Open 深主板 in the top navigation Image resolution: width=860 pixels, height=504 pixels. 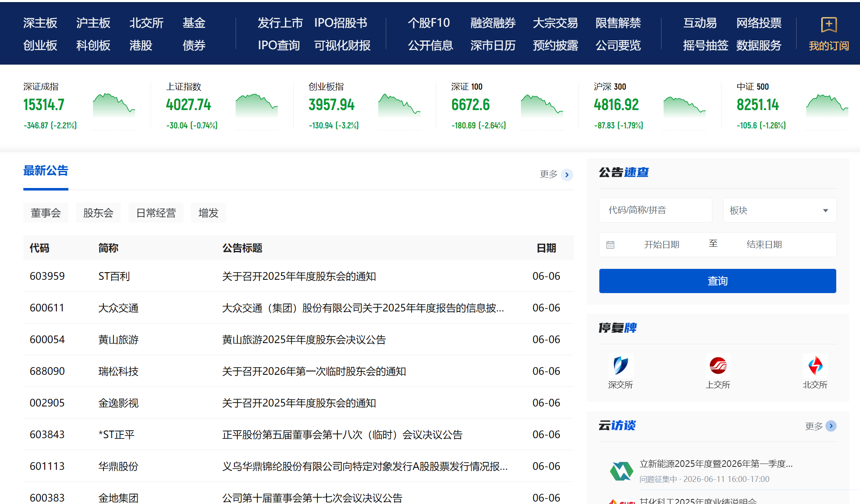[40, 23]
